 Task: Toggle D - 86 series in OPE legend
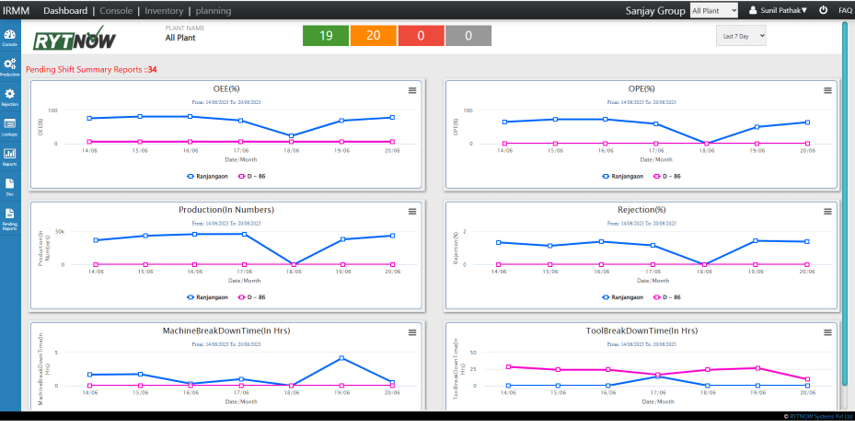click(667, 175)
